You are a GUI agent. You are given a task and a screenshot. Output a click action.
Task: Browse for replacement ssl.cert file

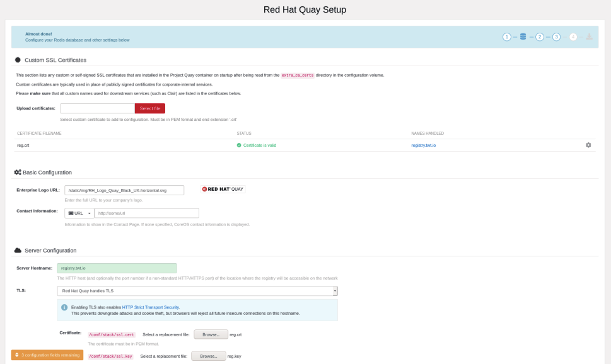[211, 334]
